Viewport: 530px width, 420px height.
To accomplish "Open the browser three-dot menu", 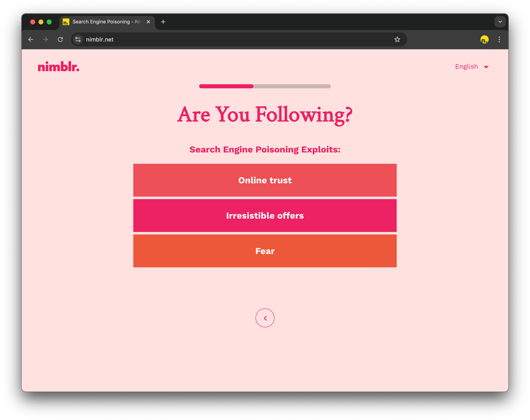I will coord(499,39).
